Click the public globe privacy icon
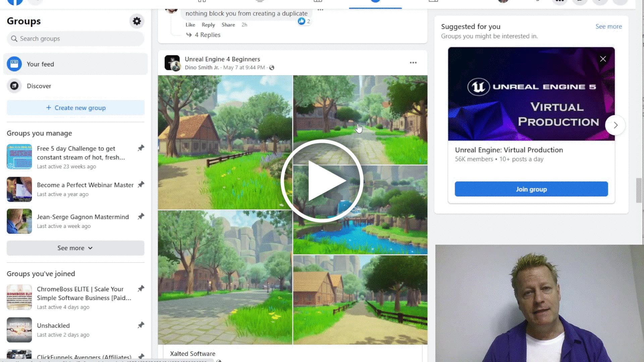This screenshot has height=362, width=644. point(272,68)
